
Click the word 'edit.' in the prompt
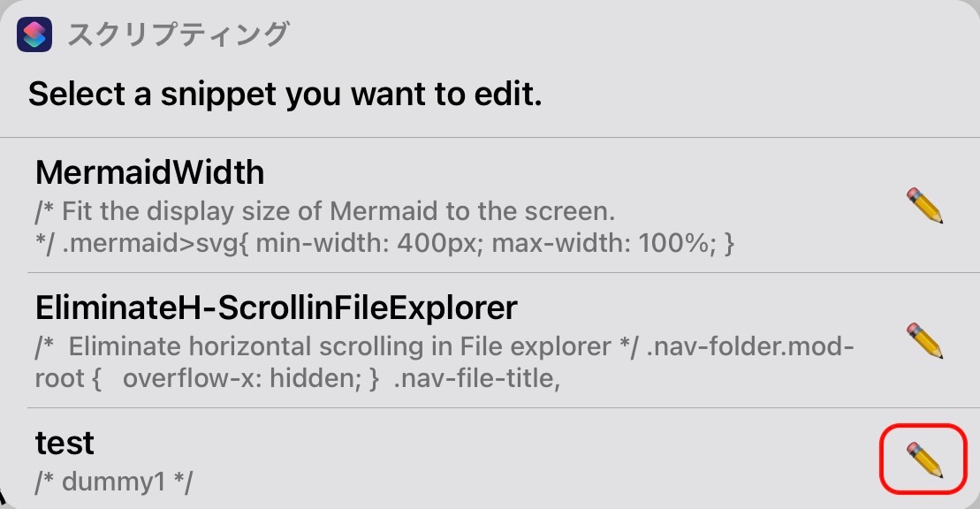(507, 94)
